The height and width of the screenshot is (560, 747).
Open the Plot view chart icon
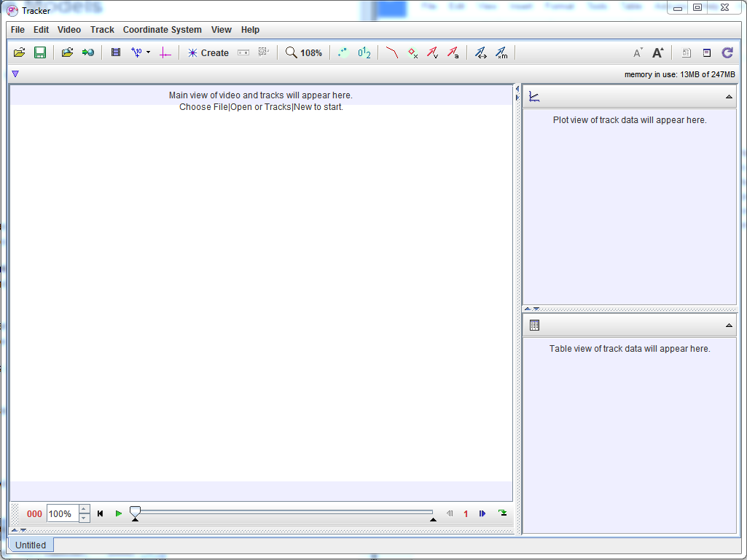pyautogui.click(x=534, y=97)
